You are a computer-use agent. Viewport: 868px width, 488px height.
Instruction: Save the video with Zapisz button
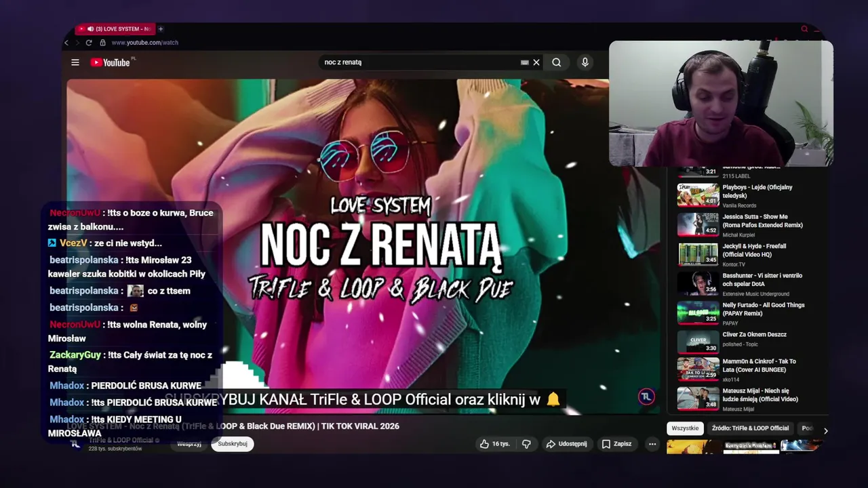pos(616,444)
